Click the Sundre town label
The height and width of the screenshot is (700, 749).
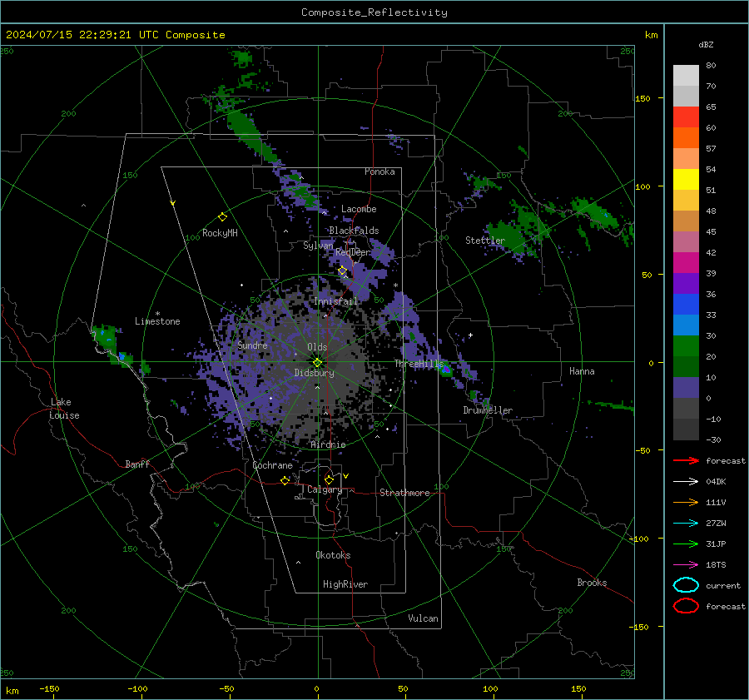(252, 345)
